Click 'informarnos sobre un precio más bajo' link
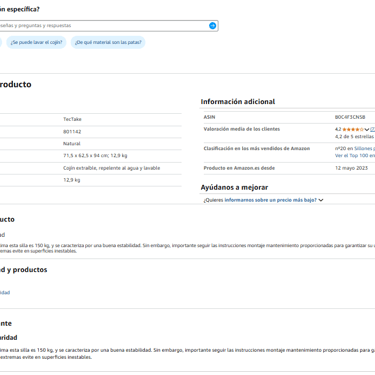 click(270, 200)
